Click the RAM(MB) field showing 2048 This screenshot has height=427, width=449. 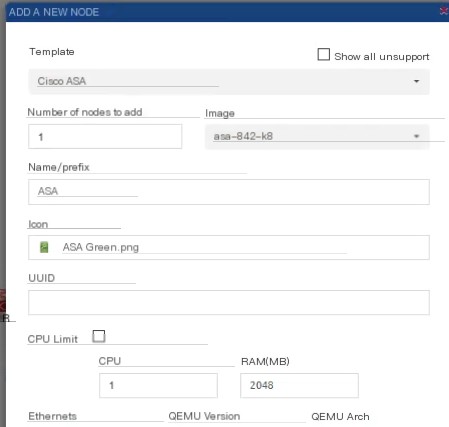pyautogui.click(x=299, y=385)
